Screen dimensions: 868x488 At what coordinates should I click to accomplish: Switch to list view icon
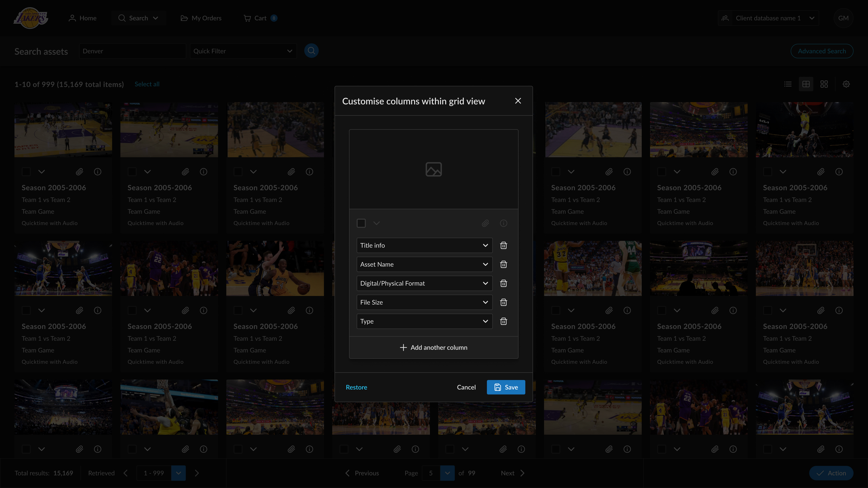(x=788, y=84)
